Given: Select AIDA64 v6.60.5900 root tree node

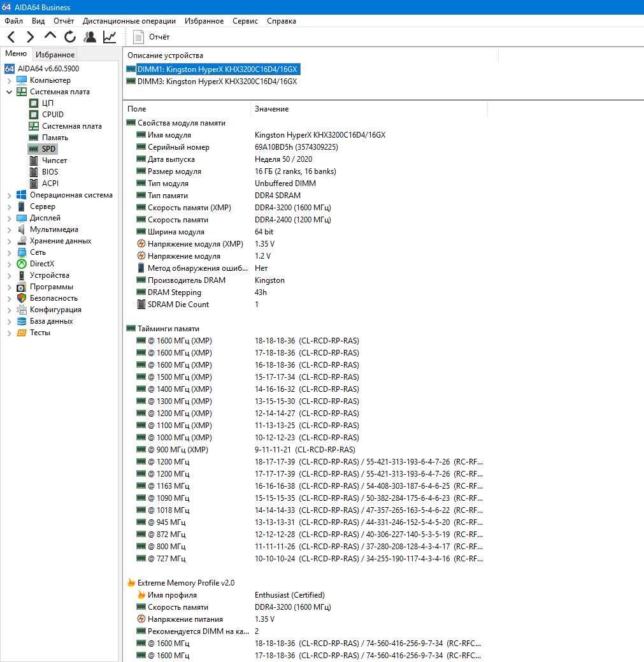Looking at the screenshot, I should click(x=48, y=68).
